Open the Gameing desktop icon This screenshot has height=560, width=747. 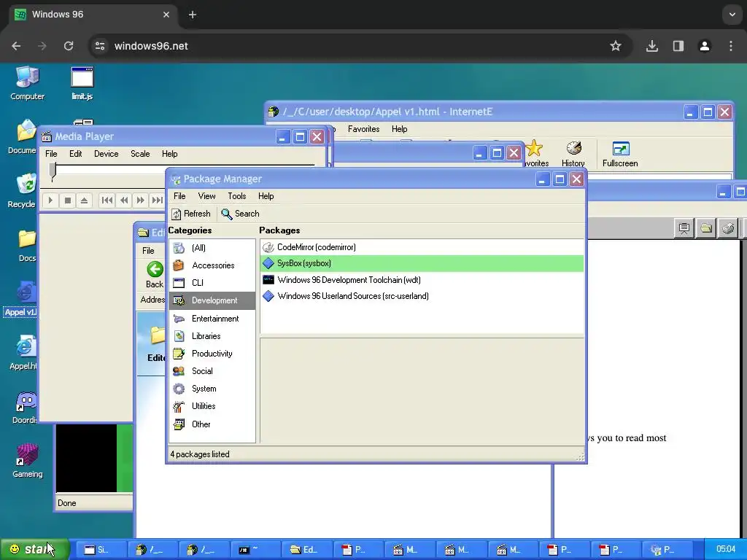27,461
